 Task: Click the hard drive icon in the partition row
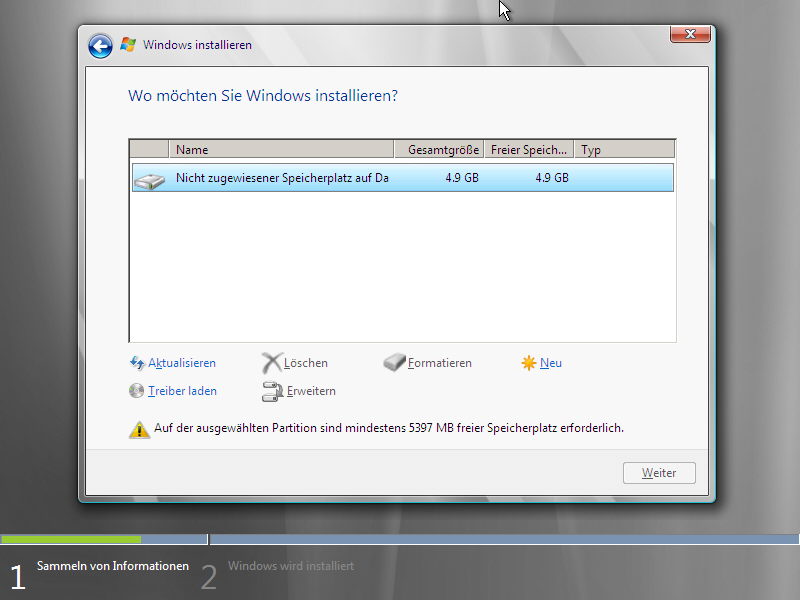point(149,180)
